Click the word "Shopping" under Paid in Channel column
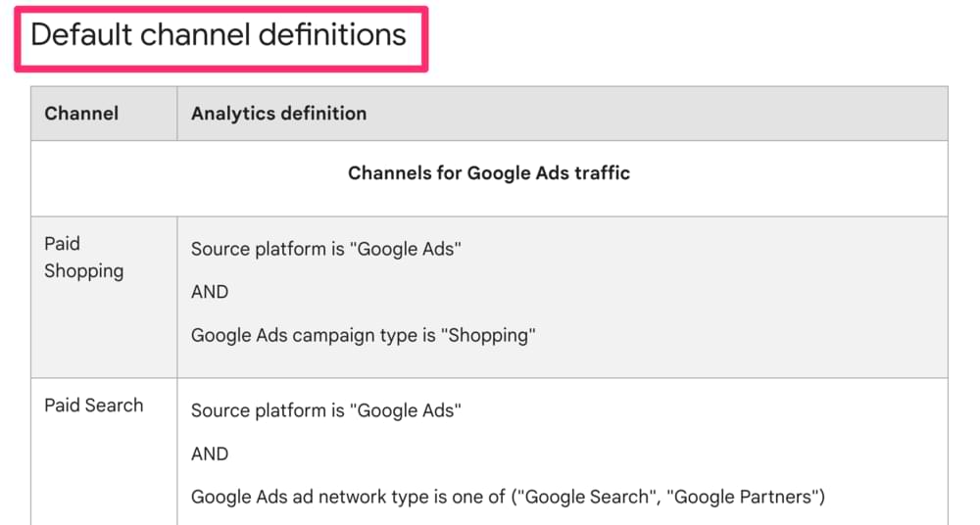This screenshot has height=525, width=980. [83, 271]
